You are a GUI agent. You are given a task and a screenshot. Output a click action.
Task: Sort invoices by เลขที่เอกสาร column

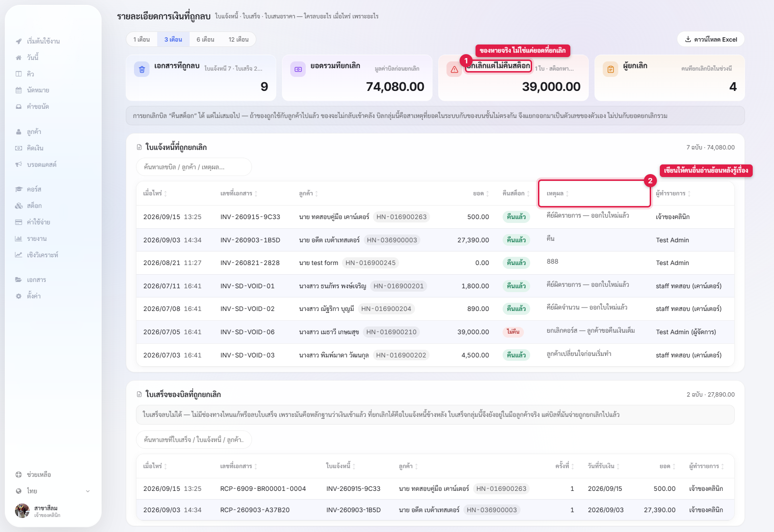point(239,193)
